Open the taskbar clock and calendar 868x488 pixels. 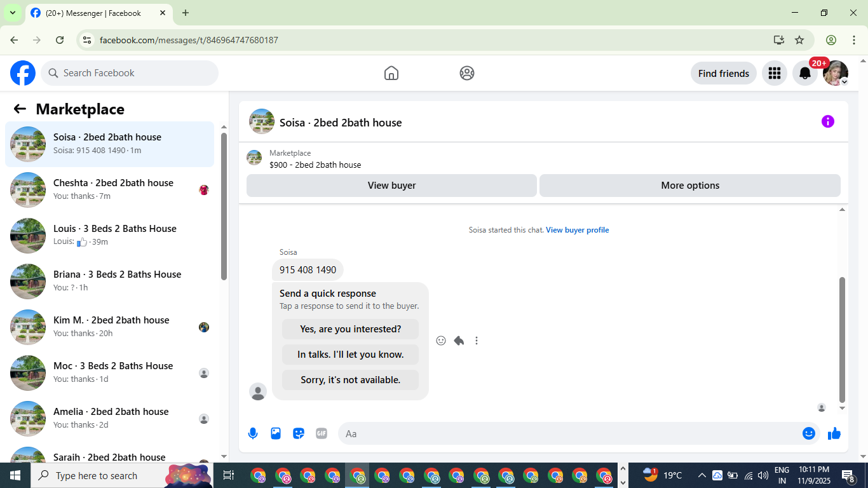tap(813, 475)
